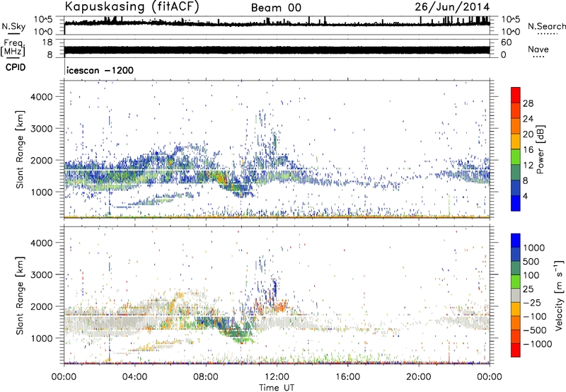Pick red bottom segment of Velocity colorbar
The width and height of the screenshot is (566, 392).
click(516, 350)
